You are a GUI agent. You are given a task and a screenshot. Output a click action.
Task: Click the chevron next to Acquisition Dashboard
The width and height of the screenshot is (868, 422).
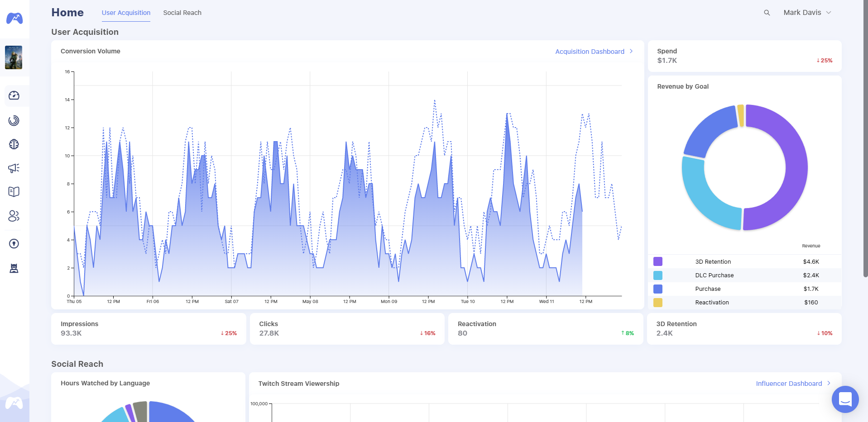pyautogui.click(x=631, y=51)
